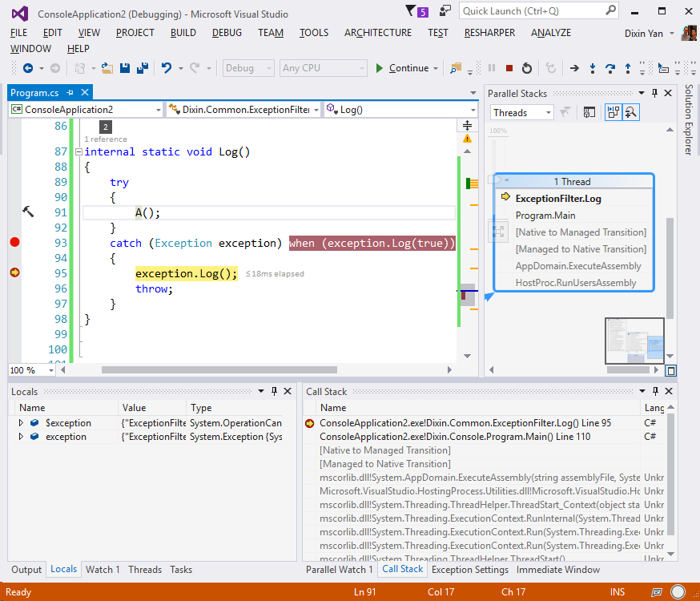Click the 1 reference CodeLens link
The image size is (700, 601).
pos(106,139)
